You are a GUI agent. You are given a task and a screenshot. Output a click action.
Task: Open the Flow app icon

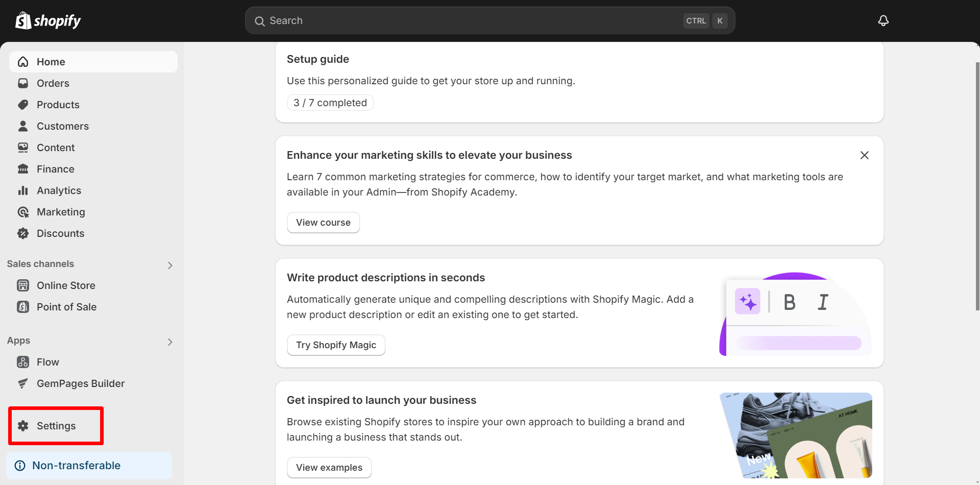pyautogui.click(x=23, y=361)
